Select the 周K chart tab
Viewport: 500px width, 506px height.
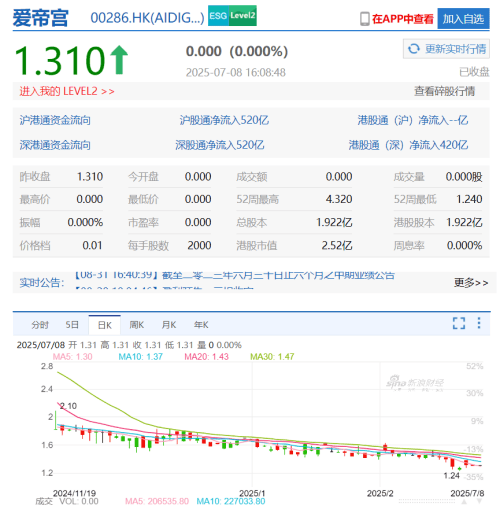(137, 325)
